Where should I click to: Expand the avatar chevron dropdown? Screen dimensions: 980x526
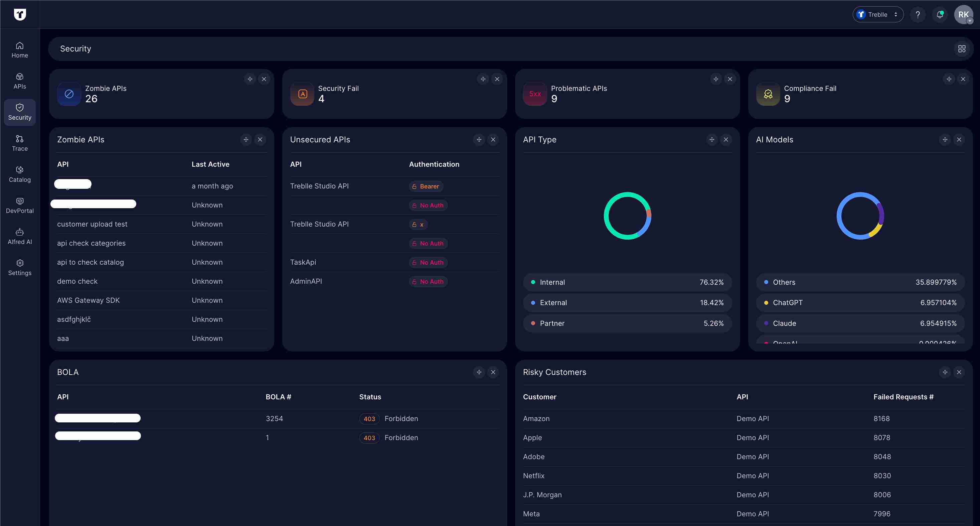tap(971, 21)
